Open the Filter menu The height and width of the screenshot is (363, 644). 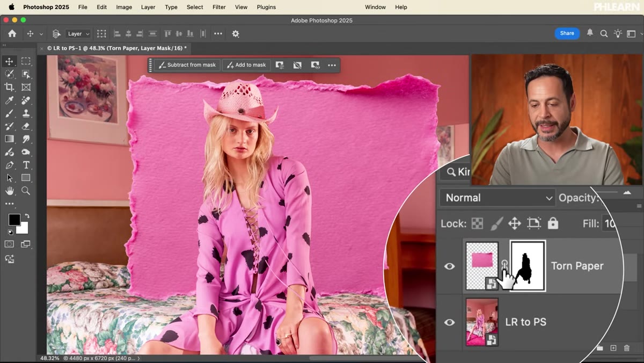(219, 7)
